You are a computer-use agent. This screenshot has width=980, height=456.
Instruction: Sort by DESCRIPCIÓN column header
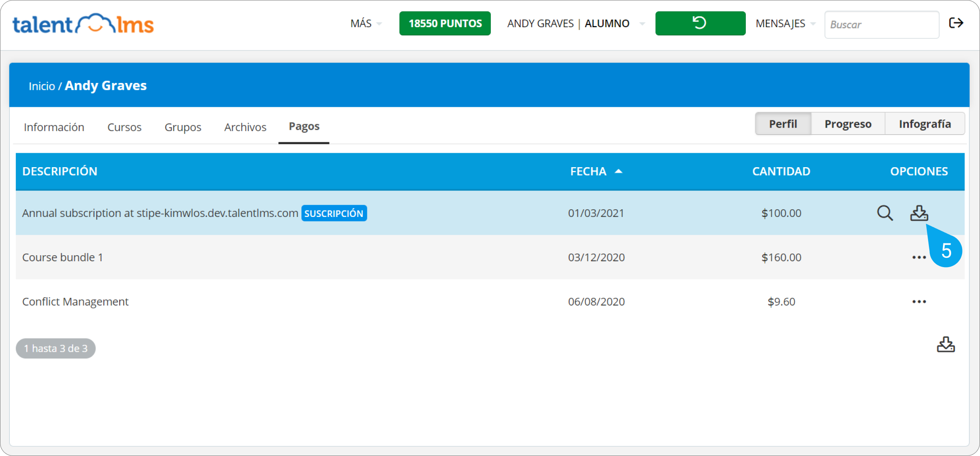[x=60, y=171]
